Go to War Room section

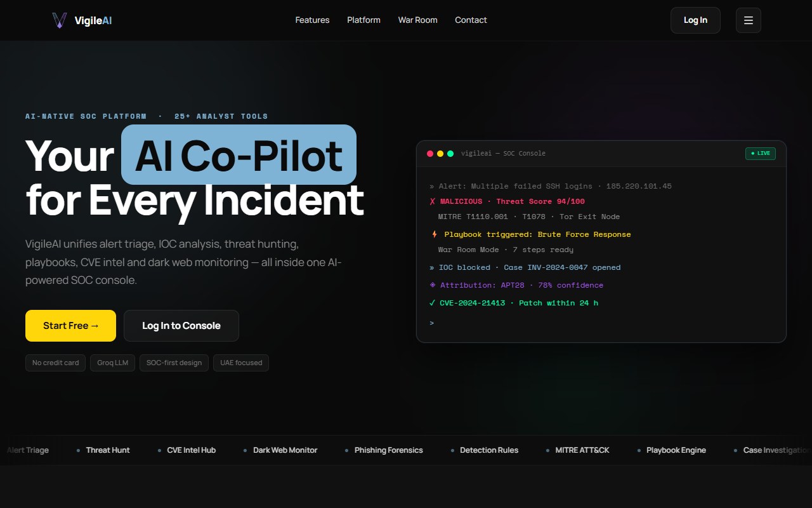tap(417, 20)
